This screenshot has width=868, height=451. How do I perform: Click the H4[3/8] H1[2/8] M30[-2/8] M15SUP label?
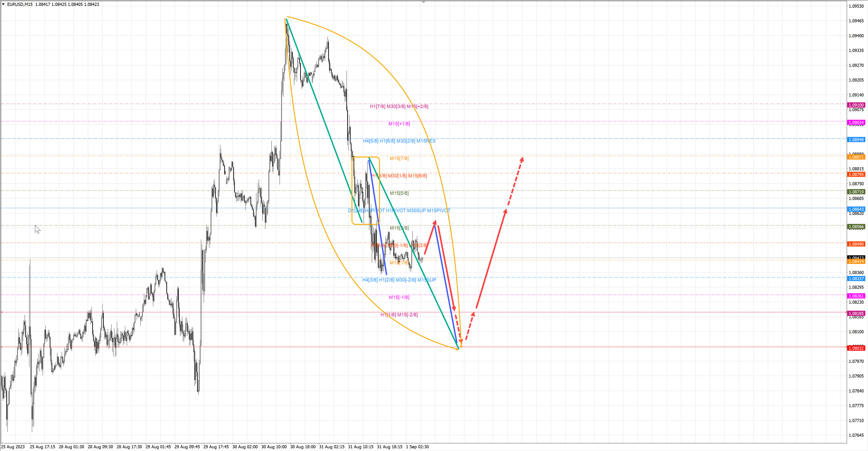tap(399, 280)
